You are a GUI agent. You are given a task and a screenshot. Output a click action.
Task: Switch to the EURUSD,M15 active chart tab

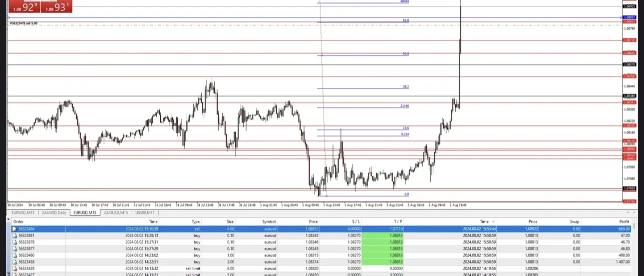tap(86, 212)
